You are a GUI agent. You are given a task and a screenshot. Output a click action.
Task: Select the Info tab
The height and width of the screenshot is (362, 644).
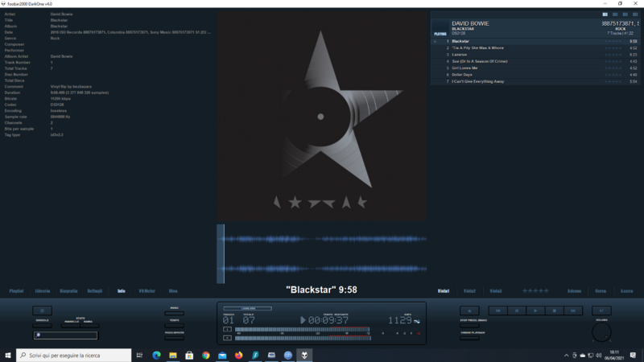point(122,291)
